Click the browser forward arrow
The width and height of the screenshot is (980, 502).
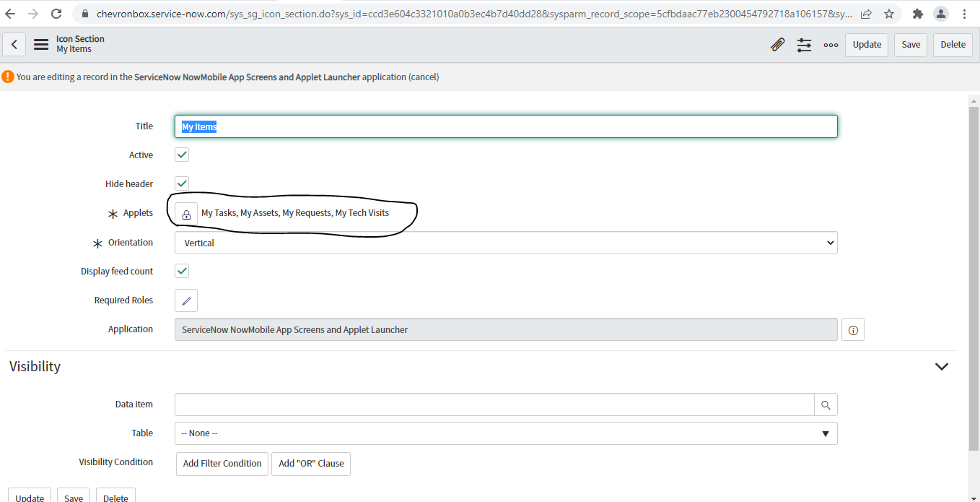coord(33,13)
